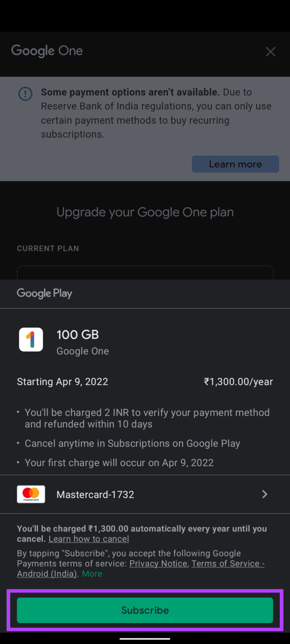The height and width of the screenshot is (644, 290).
Task: Click the Google Play logo
Action: (44, 293)
